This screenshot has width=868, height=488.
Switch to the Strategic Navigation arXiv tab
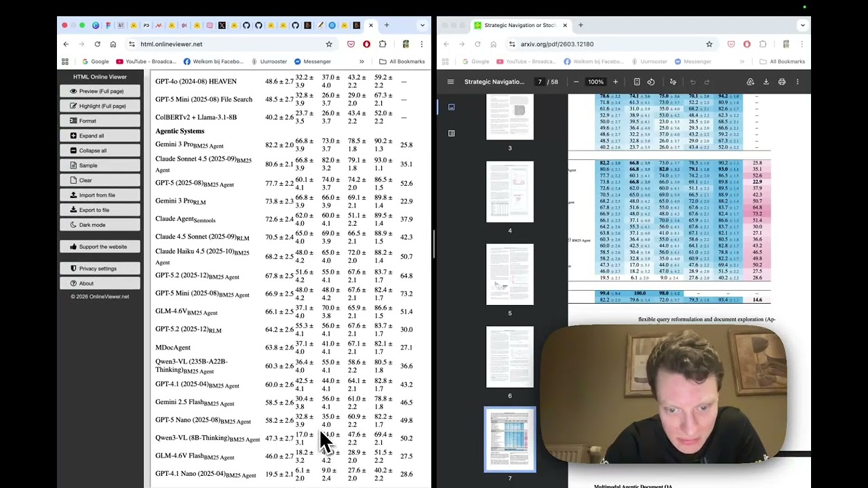tap(519, 25)
